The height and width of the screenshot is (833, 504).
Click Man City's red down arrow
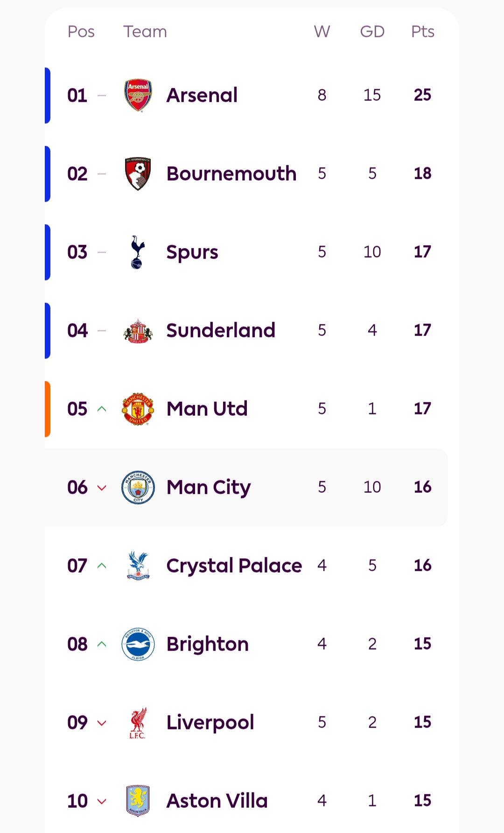[x=102, y=488]
